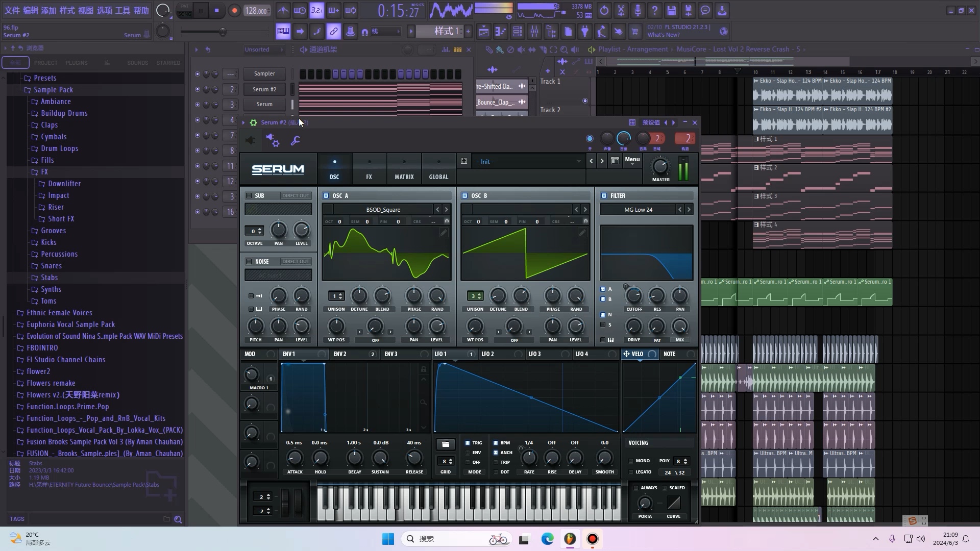Screen dimensions: 980x551
Task: Select the playlist zoom magnifier tool
Action: pyautogui.click(x=564, y=49)
